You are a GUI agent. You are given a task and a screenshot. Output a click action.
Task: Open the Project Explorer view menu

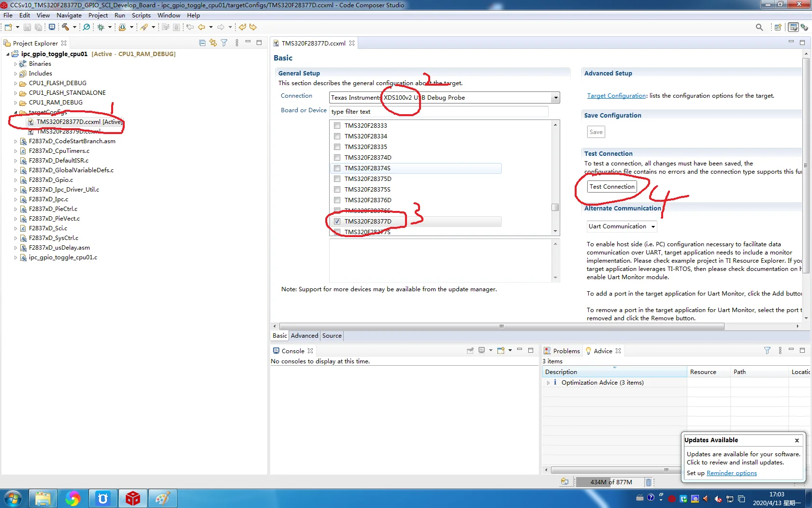tap(237, 43)
